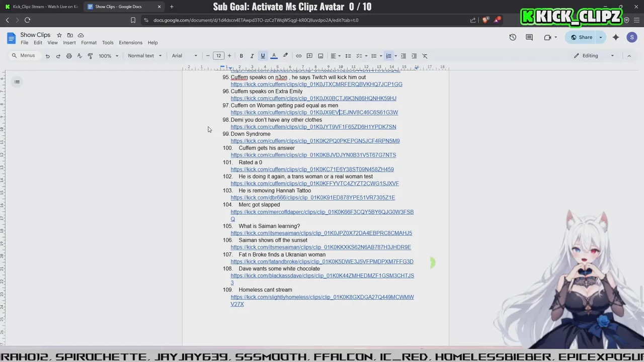Screen dimensions: 644x362
Task: Open the zoom 100% dropdown
Action: coord(108,56)
